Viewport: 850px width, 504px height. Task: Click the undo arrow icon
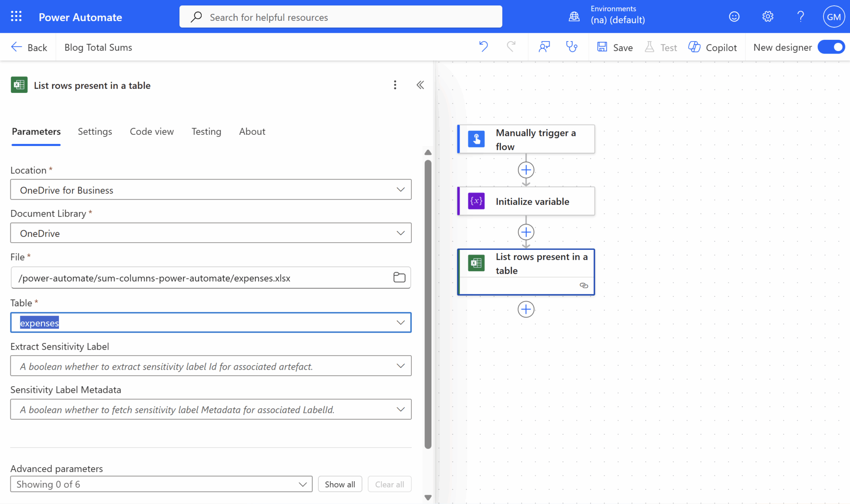coord(483,47)
